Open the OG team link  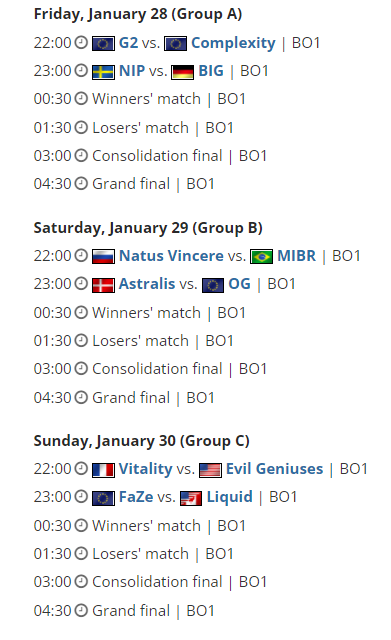[239, 284]
